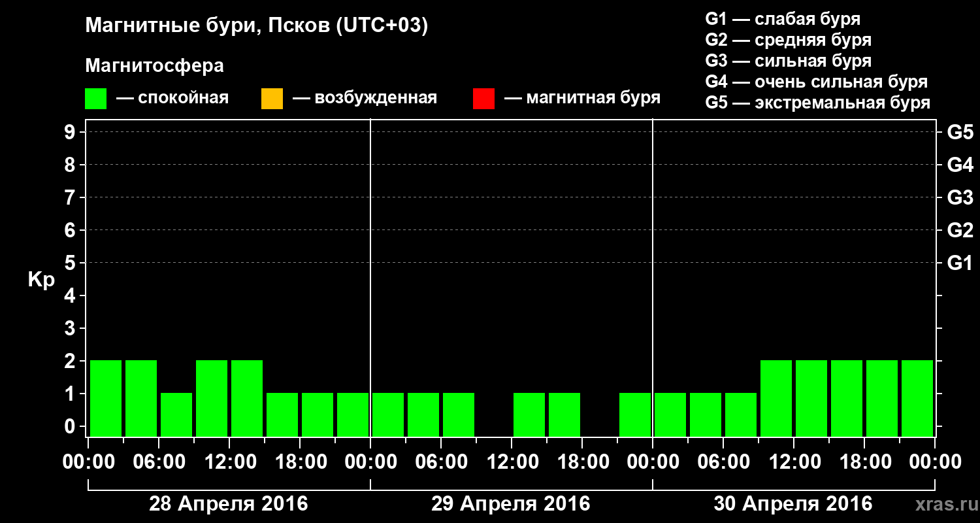Select the title 'Магнитные бури, Псков (UTC+03)'

(257, 26)
